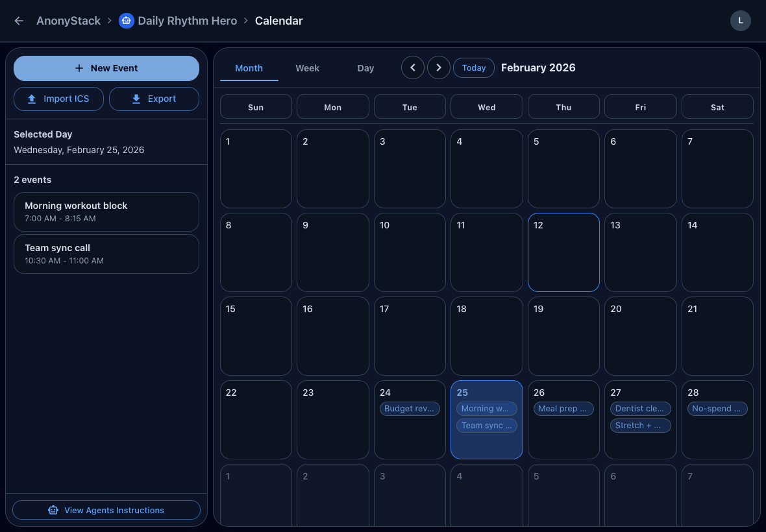Select the No-spend event pill on the 28th
Image resolution: width=766 pixels, height=532 pixels.
tap(717, 408)
